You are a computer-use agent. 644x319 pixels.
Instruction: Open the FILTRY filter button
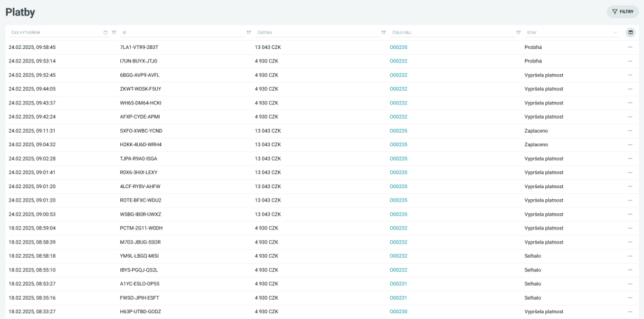click(x=623, y=12)
